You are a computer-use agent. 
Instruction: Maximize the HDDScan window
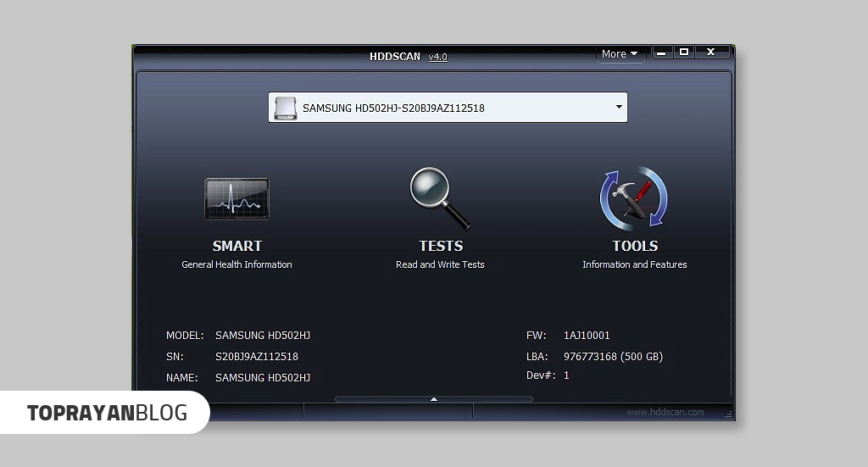pyautogui.click(x=684, y=52)
